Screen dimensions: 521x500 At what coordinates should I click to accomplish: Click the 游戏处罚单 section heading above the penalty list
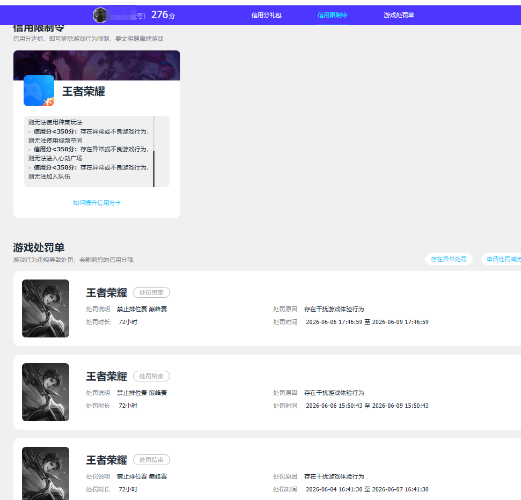[x=39, y=248]
